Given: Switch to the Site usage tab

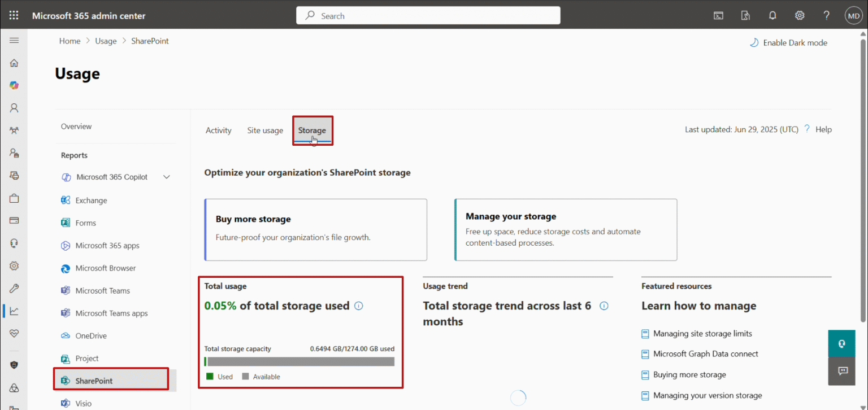Looking at the screenshot, I should click(x=265, y=130).
